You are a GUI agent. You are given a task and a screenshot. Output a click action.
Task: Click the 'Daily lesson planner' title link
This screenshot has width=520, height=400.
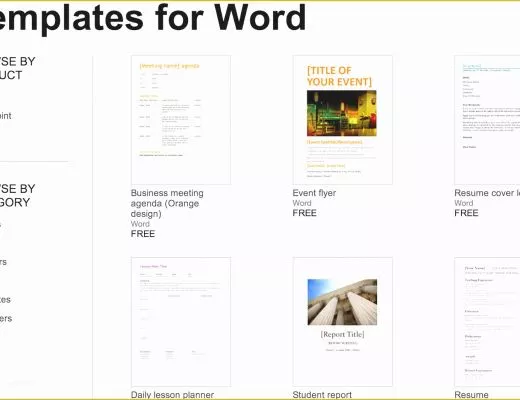pyautogui.click(x=172, y=395)
